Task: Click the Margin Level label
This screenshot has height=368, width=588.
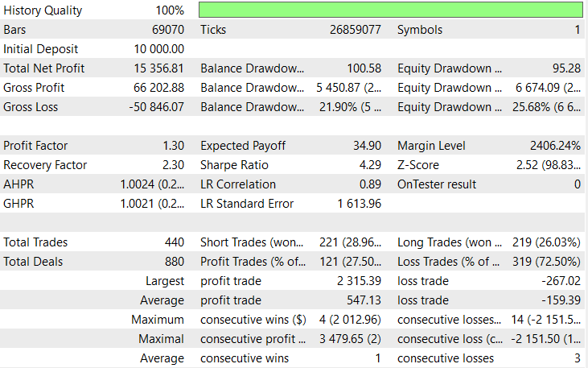Action: 431,146
